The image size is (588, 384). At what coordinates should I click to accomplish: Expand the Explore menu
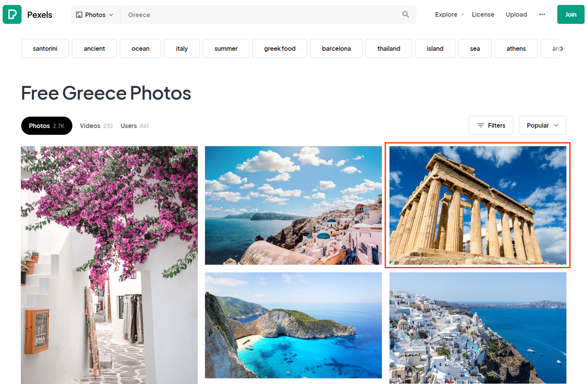(x=449, y=14)
